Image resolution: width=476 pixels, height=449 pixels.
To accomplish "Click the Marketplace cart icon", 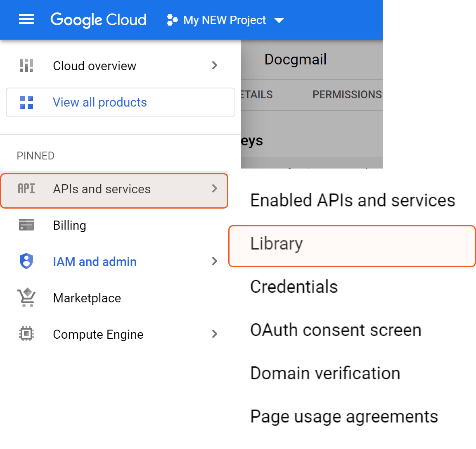I will pyautogui.click(x=26, y=298).
